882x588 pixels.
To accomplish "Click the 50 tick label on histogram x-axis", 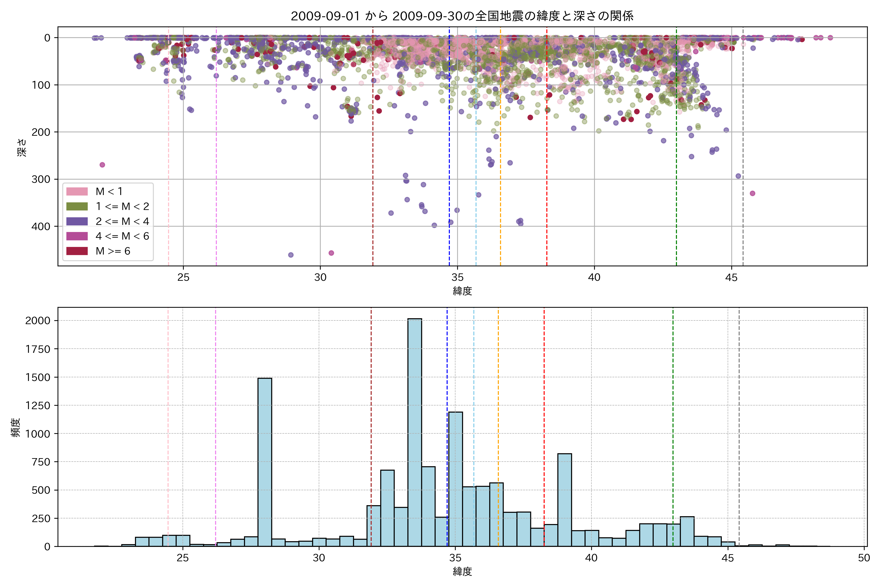I will [864, 558].
